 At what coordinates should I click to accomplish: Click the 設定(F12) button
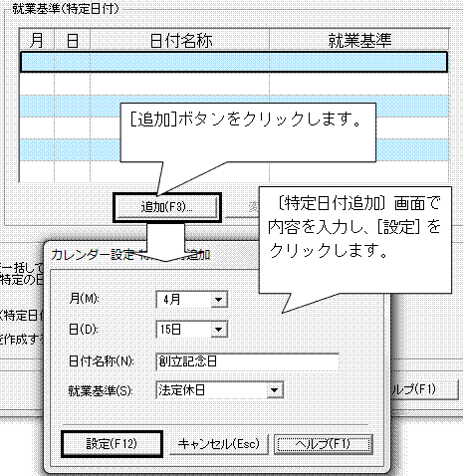(x=112, y=444)
